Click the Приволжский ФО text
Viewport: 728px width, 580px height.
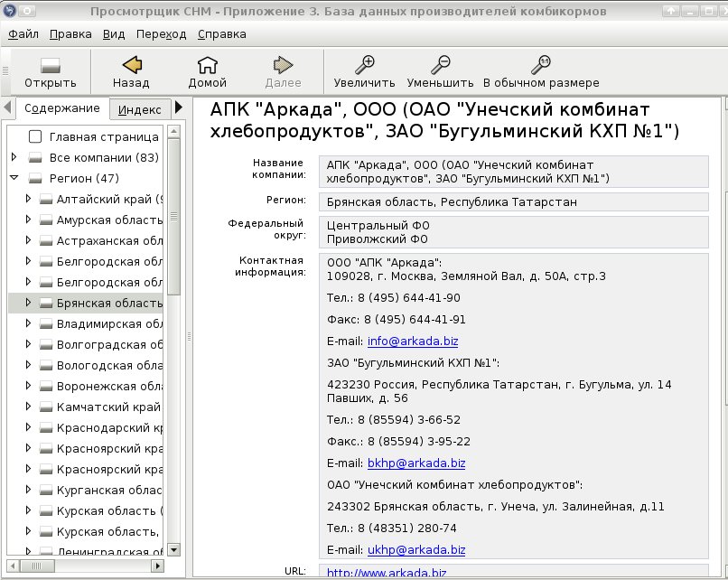(377, 239)
